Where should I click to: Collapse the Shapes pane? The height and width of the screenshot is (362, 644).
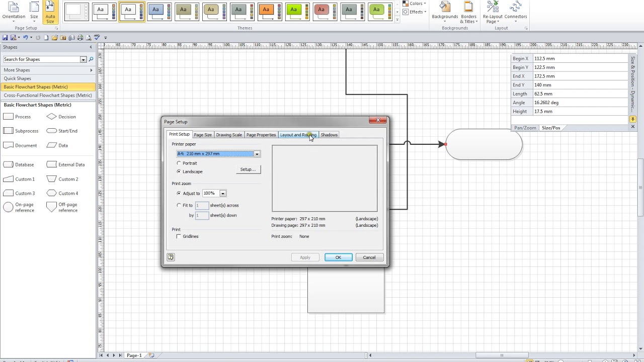[x=91, y=47]
